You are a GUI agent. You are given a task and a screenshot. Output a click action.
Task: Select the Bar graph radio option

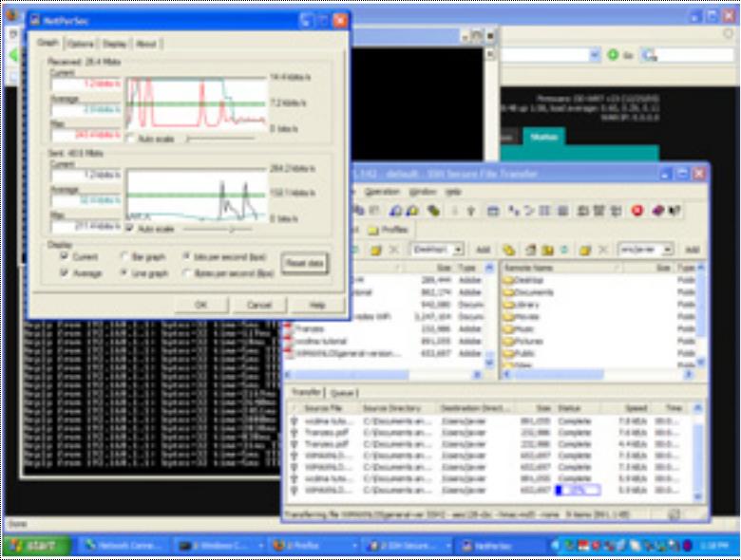(124, 256)
